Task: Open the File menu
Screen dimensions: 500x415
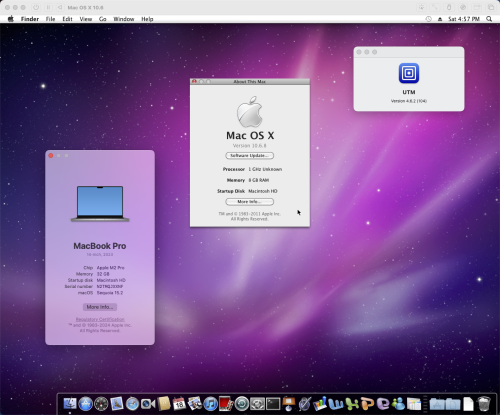Action: (x=50, y=19)
